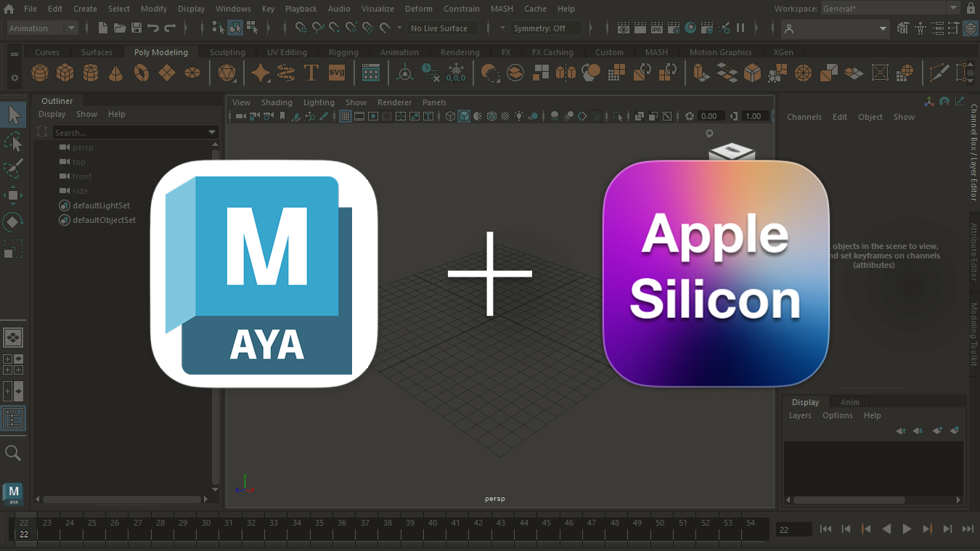This screenshot has height=551, width=980.
Task: Select the Lasso tool in Tool Box
Action: pyautogui.click(x=13, y=142)
